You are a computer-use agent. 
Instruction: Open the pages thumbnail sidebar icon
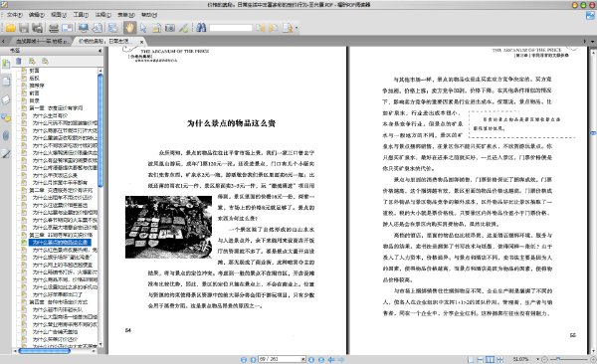6,82
